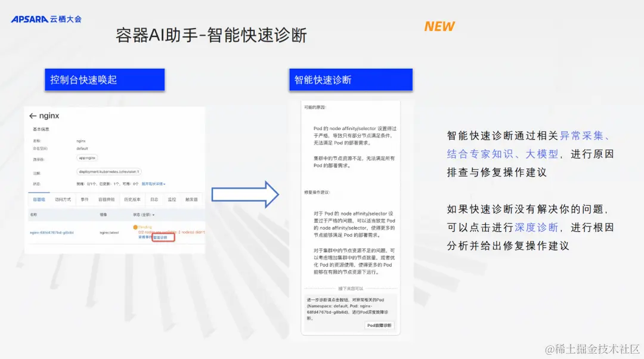The image size is (644, 359).
Task: Click the highlighted 智能诊断 button
Action: click(x=161, y=237)
